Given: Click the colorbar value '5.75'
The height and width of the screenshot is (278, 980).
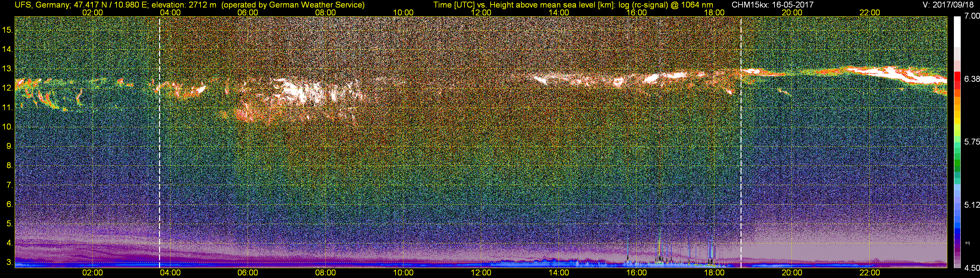Looking at the screenshot, I should pos(972,142).
